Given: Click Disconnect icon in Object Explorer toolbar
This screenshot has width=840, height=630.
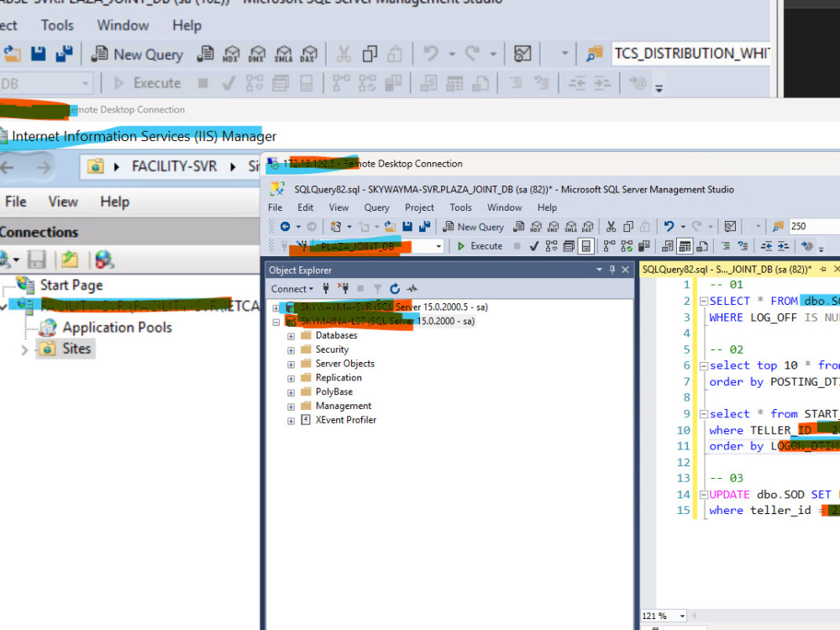Looking at the screenshot, I should click(344, 289).
